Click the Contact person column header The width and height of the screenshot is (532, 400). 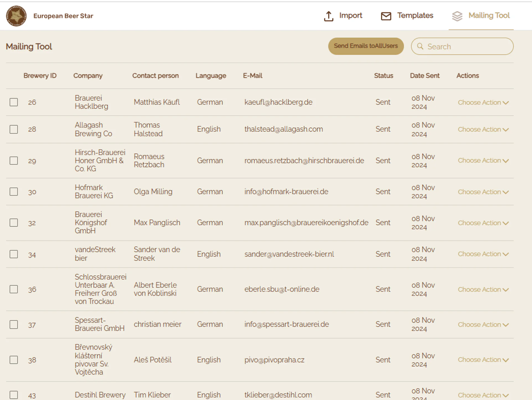click(x=155, y=76)
